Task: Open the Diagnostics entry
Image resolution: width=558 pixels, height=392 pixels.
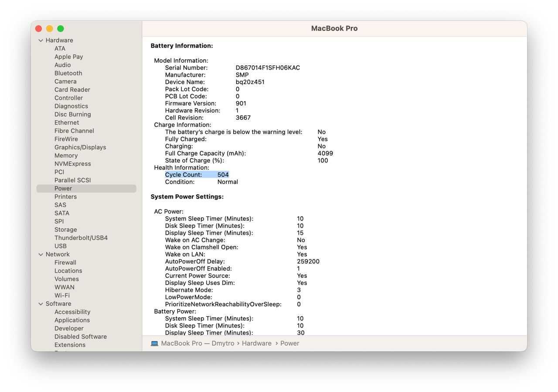Action: (x=71, y=106)
